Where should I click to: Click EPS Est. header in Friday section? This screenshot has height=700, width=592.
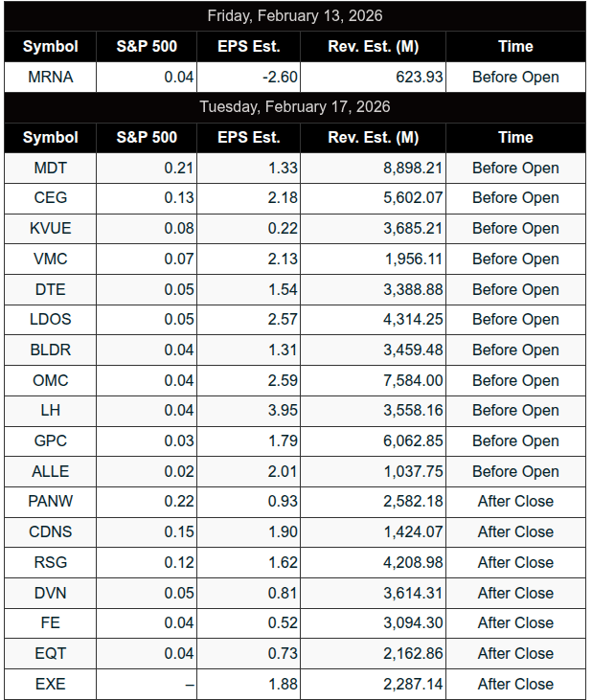pos(249,46)
